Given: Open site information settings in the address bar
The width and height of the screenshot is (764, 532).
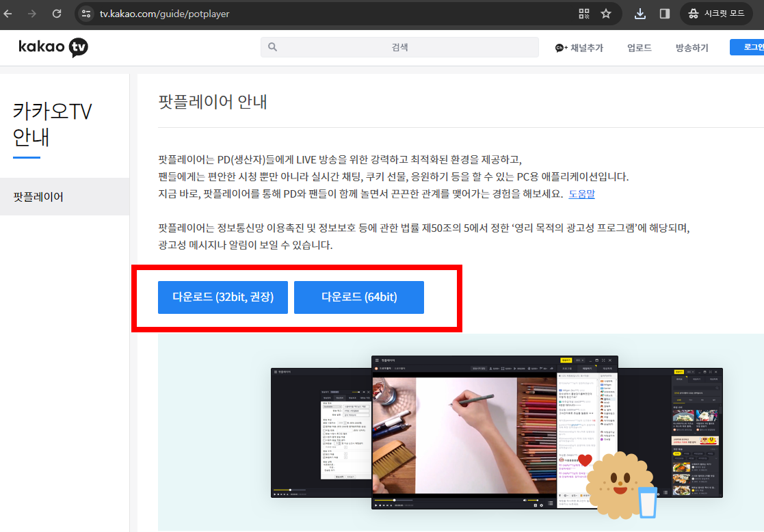Looking at the screenshot, I should 88,13.
